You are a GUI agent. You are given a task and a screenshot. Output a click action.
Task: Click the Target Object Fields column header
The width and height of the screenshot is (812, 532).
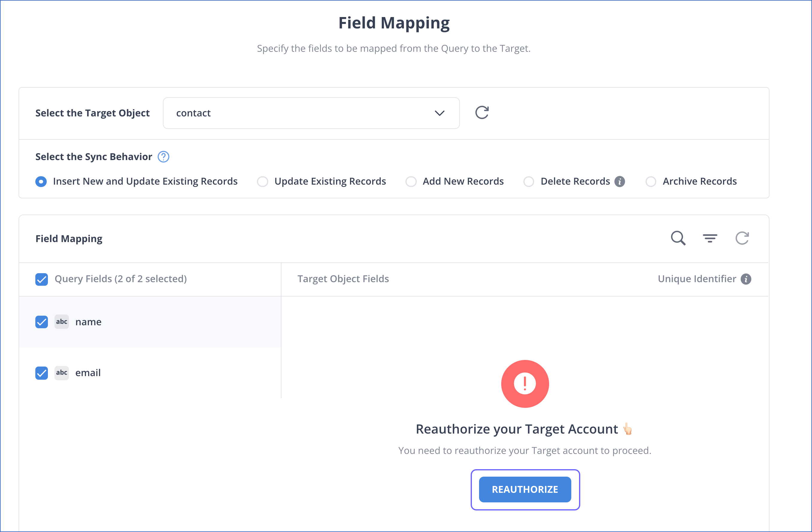click(x=343, y=279)
